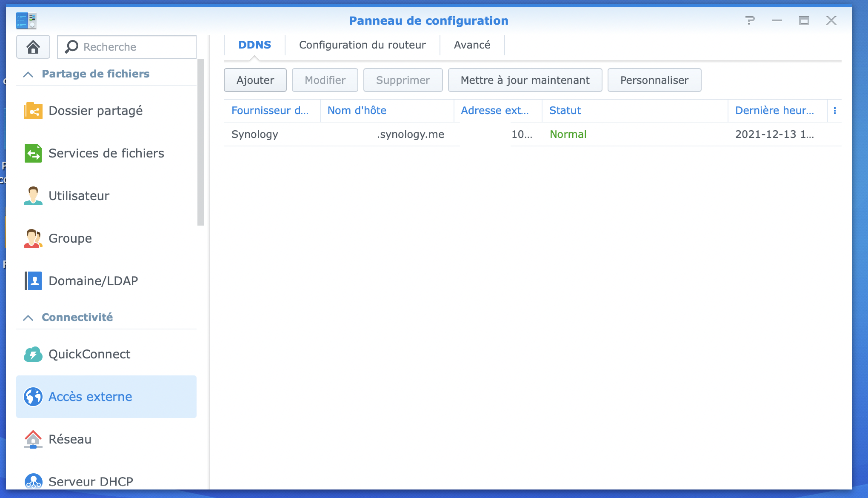Viewport: 868px width, 498px height.
Task: Switch to Configuration du routeur tab
Action: (x=362, y=45)
